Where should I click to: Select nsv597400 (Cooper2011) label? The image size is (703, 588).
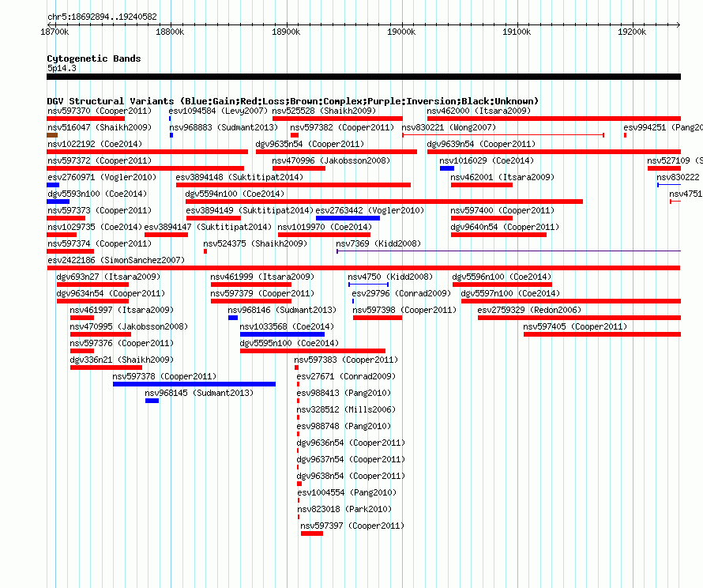(x=502, y=210)
